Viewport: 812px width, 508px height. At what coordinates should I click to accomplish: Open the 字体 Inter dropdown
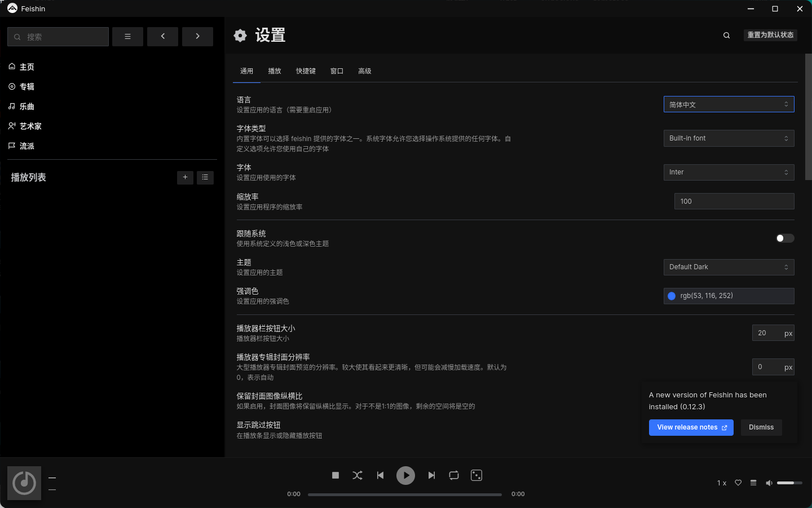(x=729, y=172)
